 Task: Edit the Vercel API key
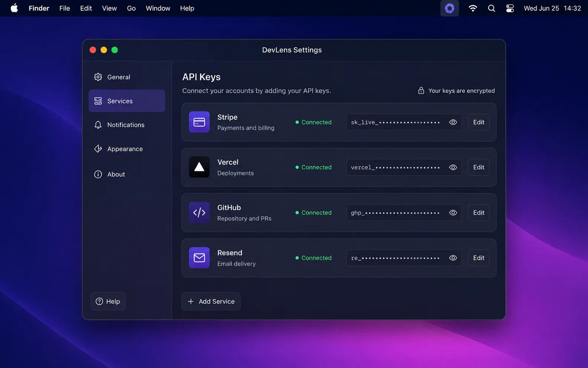coord(479,167)
